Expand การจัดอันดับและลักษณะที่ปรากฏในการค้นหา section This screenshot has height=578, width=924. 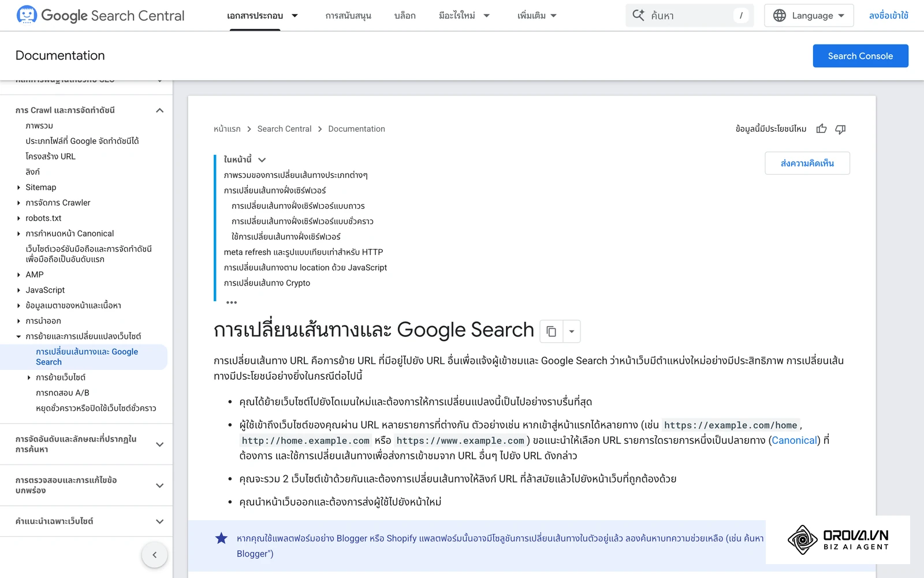point(160,444)
